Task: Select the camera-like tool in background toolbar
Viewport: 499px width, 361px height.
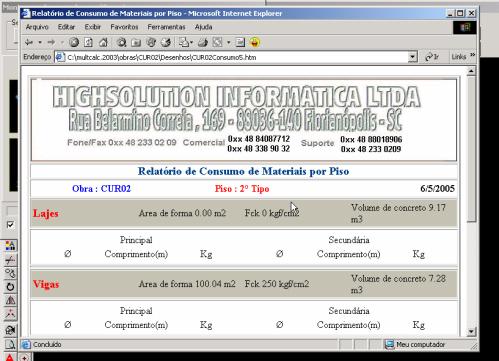Action: tap(10, 330)
